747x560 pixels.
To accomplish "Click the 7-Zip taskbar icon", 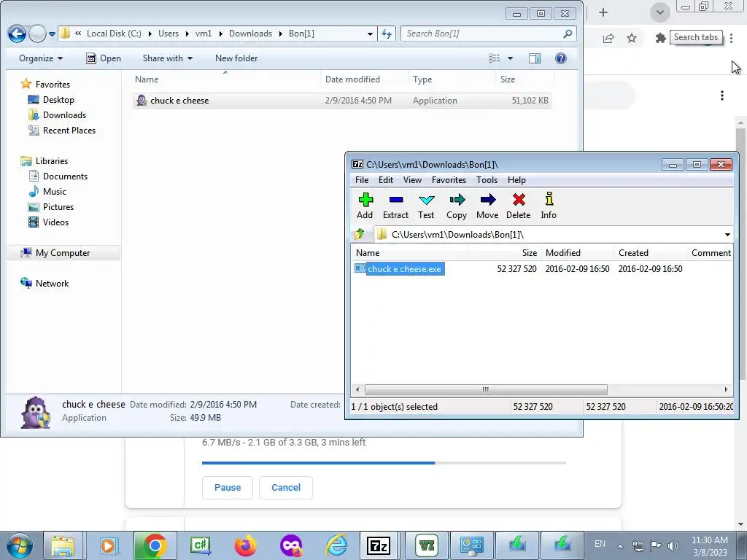I will pyautogui.click(x=379, y=545).
